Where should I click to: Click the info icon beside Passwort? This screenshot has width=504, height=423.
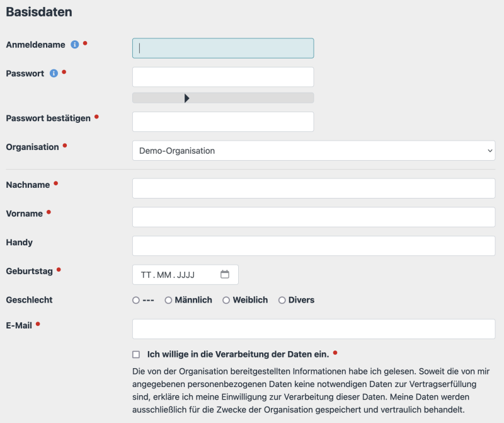pyautogui.click(x=55, y=73)
